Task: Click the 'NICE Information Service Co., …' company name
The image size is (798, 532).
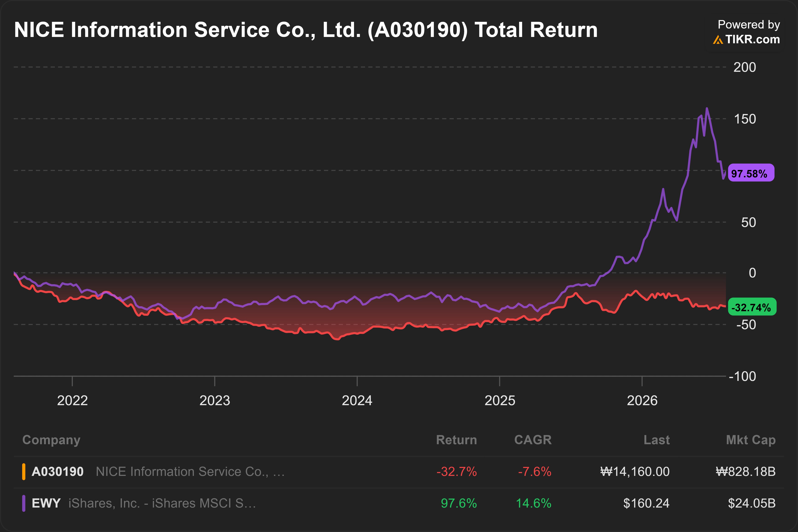Action: [x=190, y=472]
